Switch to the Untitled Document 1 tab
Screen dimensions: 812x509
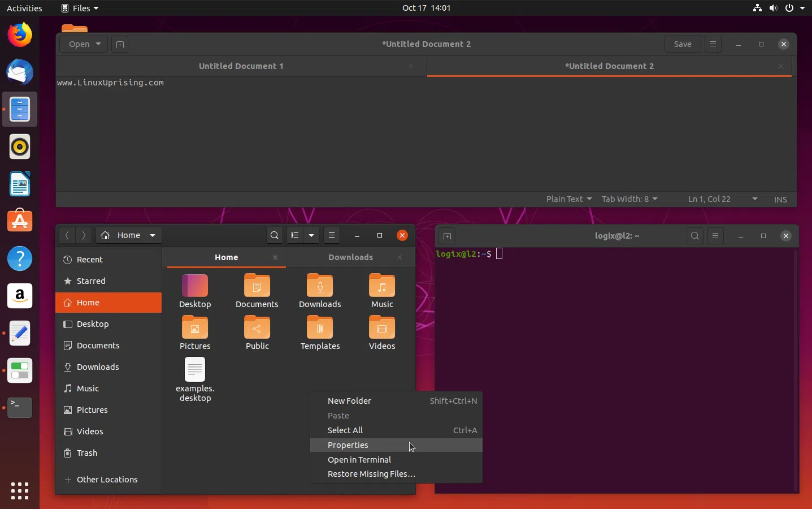[241, 66]
